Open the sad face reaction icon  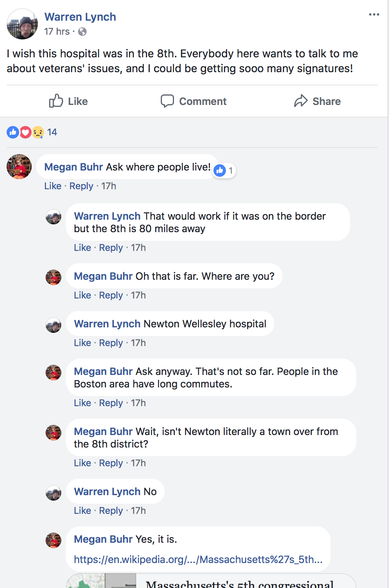click(38, 132)
